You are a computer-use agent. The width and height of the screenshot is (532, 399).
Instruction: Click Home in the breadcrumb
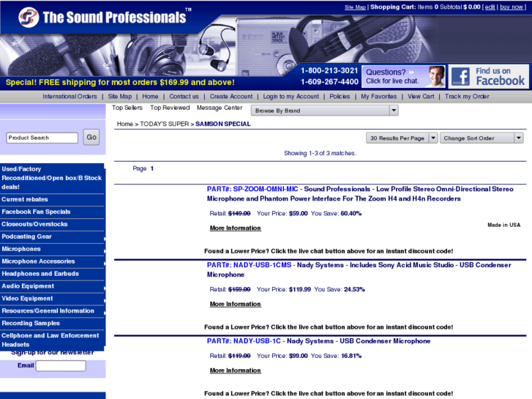pos(125,124)
